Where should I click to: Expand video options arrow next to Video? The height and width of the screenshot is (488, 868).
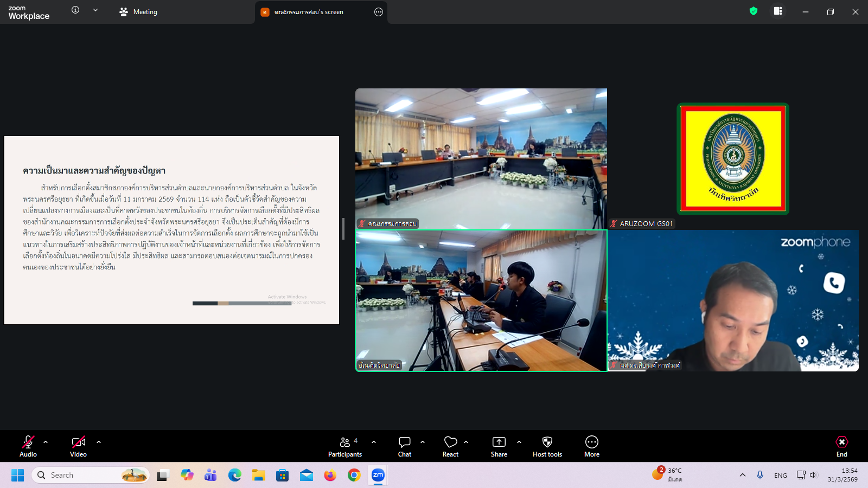[99, 442]
